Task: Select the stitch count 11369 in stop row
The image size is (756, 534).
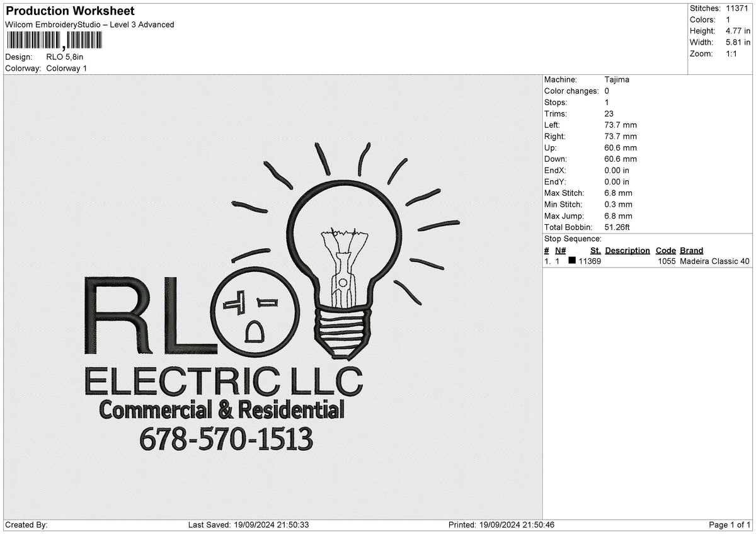Action: (590, 261)
